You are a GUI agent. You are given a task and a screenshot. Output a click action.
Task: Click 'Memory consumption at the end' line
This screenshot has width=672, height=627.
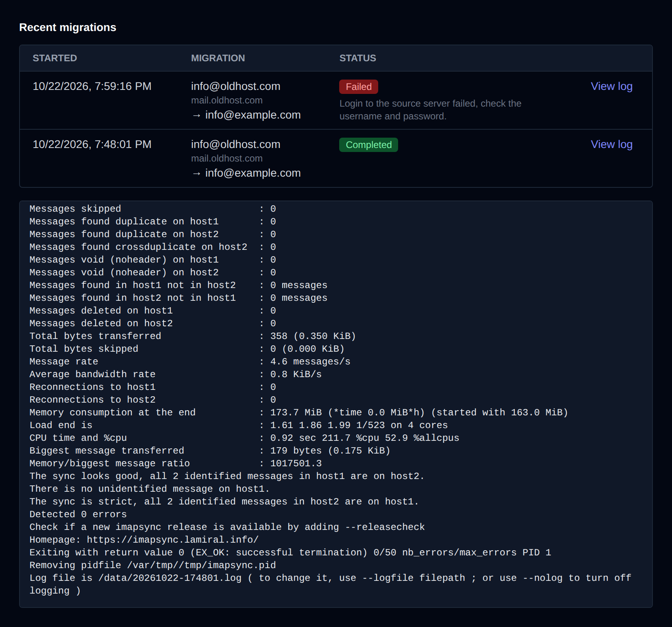299,413
